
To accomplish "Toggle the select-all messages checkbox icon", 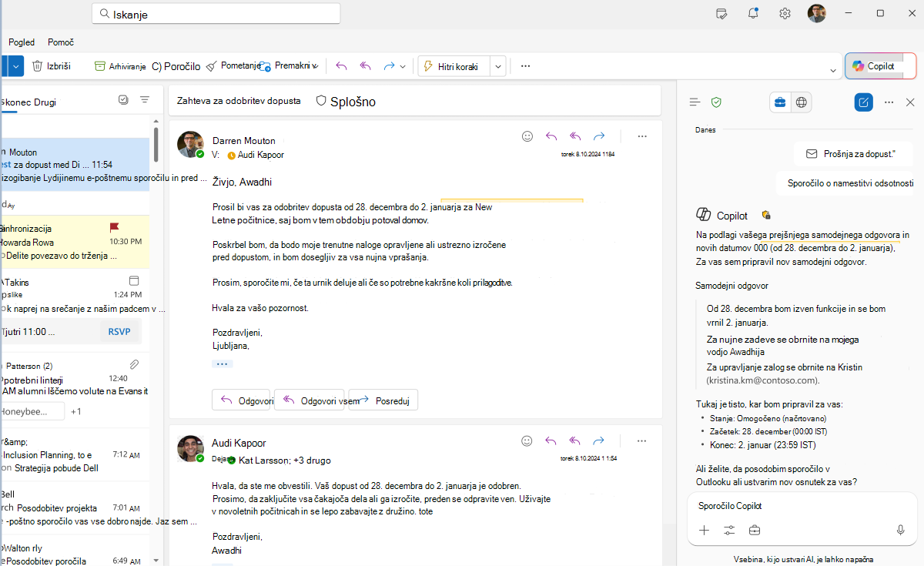I will click(x=123, y=100).
